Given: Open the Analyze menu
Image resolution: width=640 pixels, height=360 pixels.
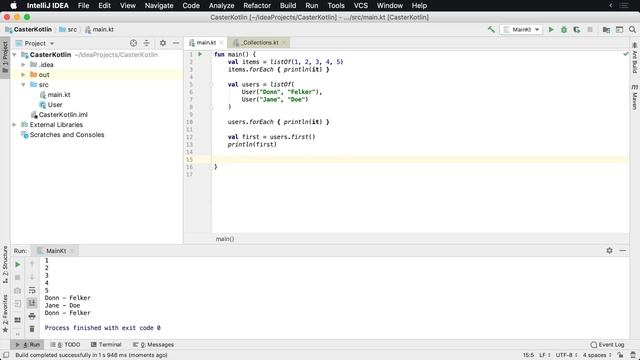Looking at the screenshot, I should click(x=221, y=6).
